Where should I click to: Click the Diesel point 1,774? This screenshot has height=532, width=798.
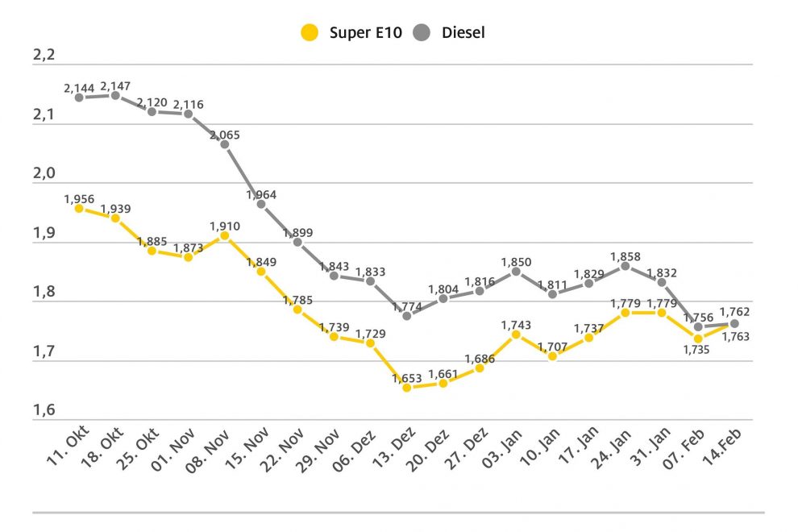407,316
